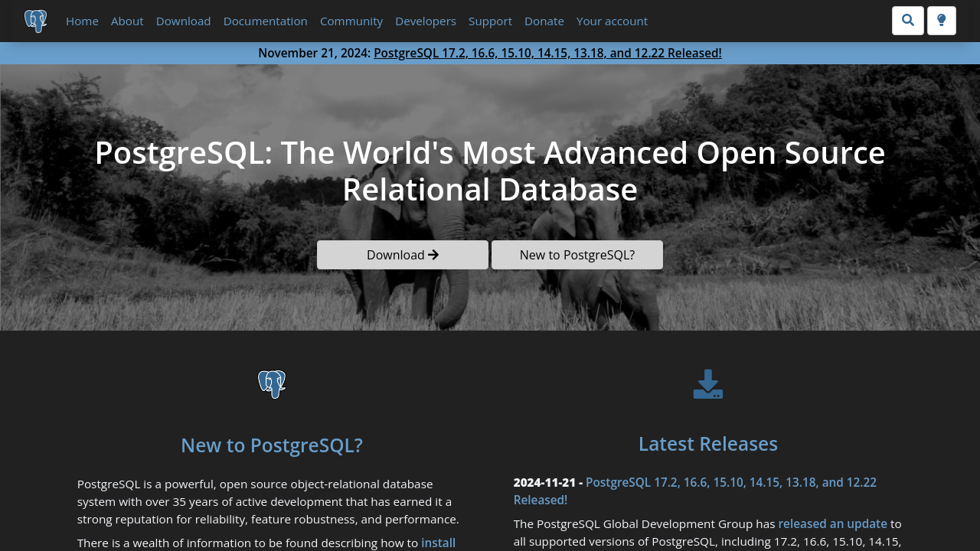Go to Home in navigation bar

pos(82,21)
